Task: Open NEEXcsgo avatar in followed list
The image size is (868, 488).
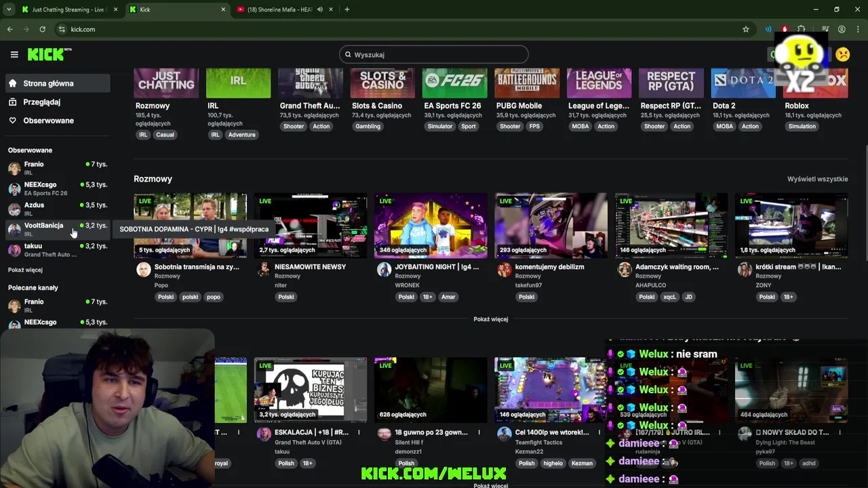Action: (14, 188)
